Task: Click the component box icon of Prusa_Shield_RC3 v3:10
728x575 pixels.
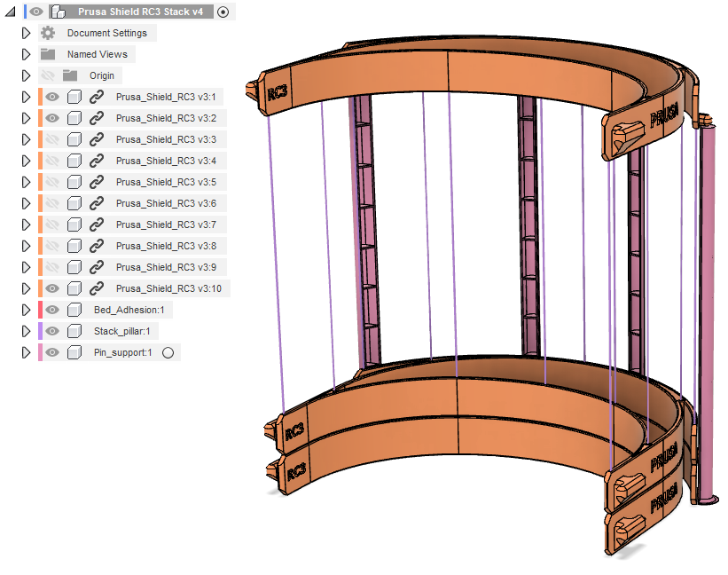Action: (74, 288)
